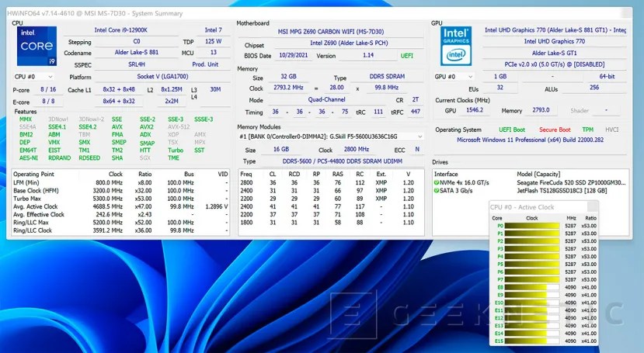Image resolution: width=644 pixels, height=353 pixels.
Task: Click the Codename value Alder Lake-S 881
Action: tap(137, 53)
